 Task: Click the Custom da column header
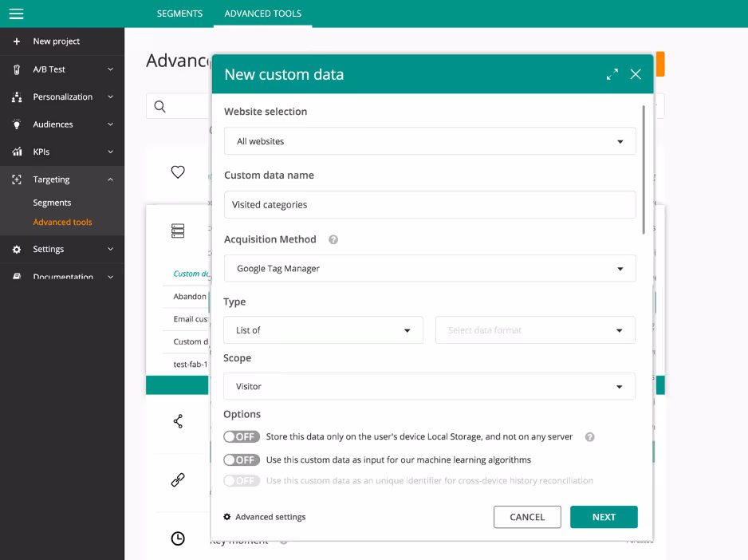191,274
